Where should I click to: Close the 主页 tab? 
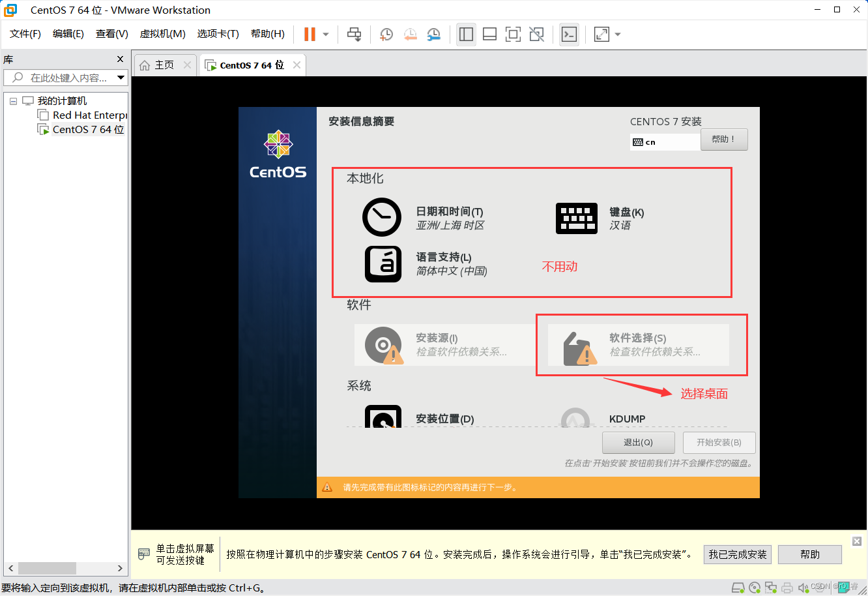[188, 65]
